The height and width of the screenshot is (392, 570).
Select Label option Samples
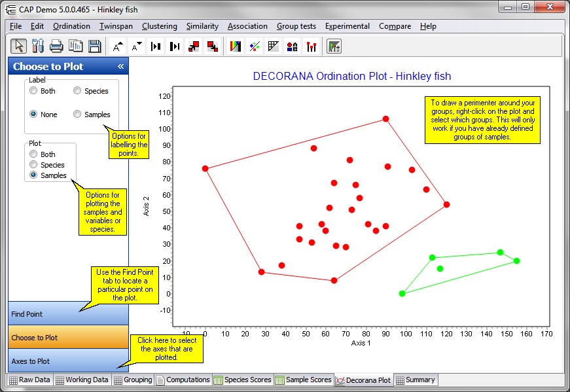[x=92, y=114]
